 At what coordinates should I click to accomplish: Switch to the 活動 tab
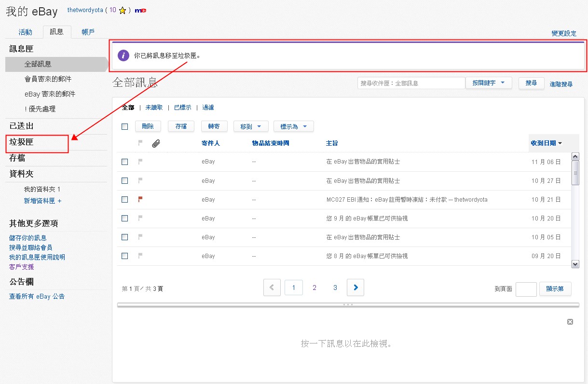click(26, 32)
